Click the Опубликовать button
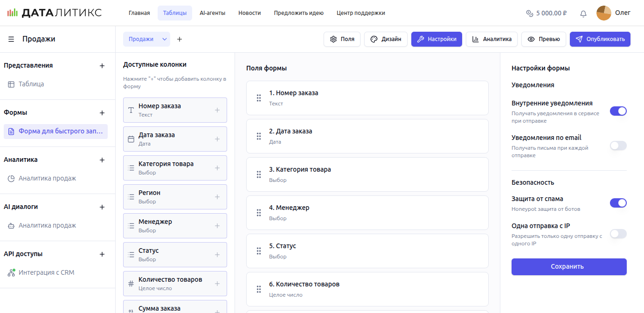This screenshot has height=313, width=644. [600, 39]
